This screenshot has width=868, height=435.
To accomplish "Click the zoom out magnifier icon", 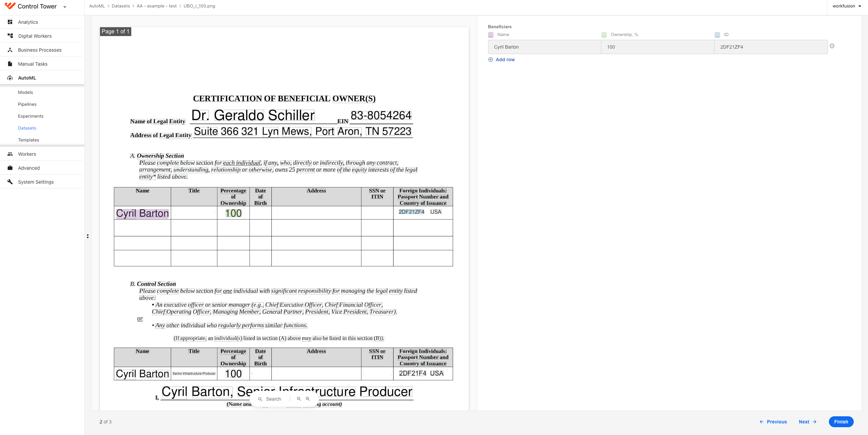I will [x=299, y=399].
